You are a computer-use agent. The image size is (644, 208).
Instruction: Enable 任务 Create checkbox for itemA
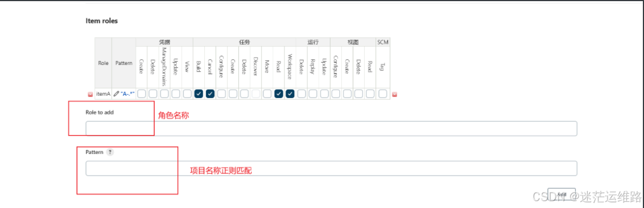[233, 93]
